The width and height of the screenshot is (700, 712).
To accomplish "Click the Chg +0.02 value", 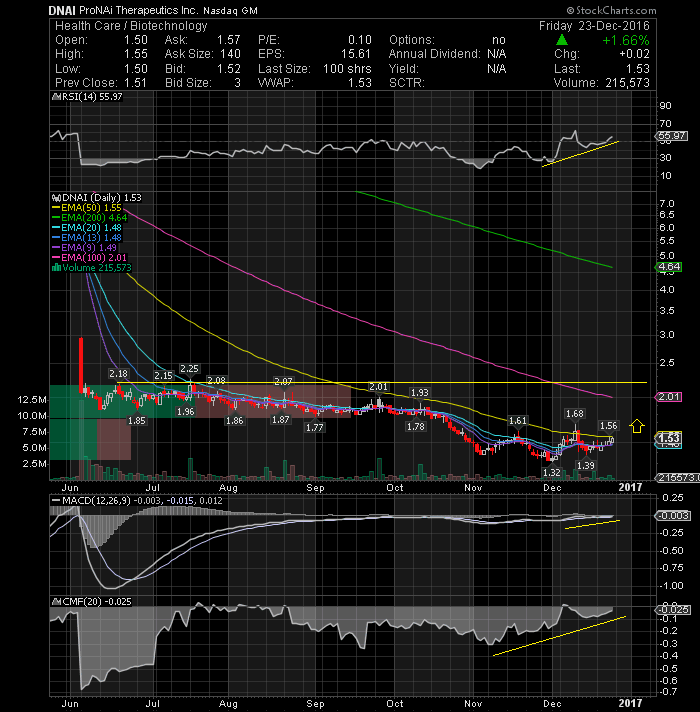I will [x=634, y=54].
